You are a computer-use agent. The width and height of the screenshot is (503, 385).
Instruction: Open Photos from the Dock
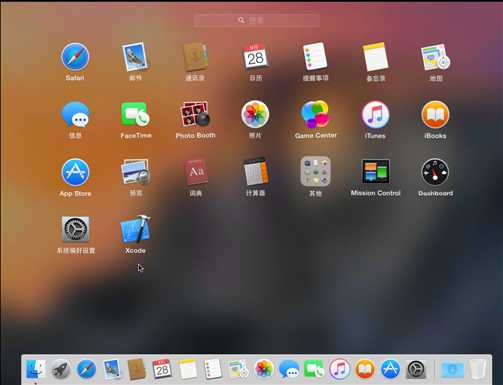[264, 369]
